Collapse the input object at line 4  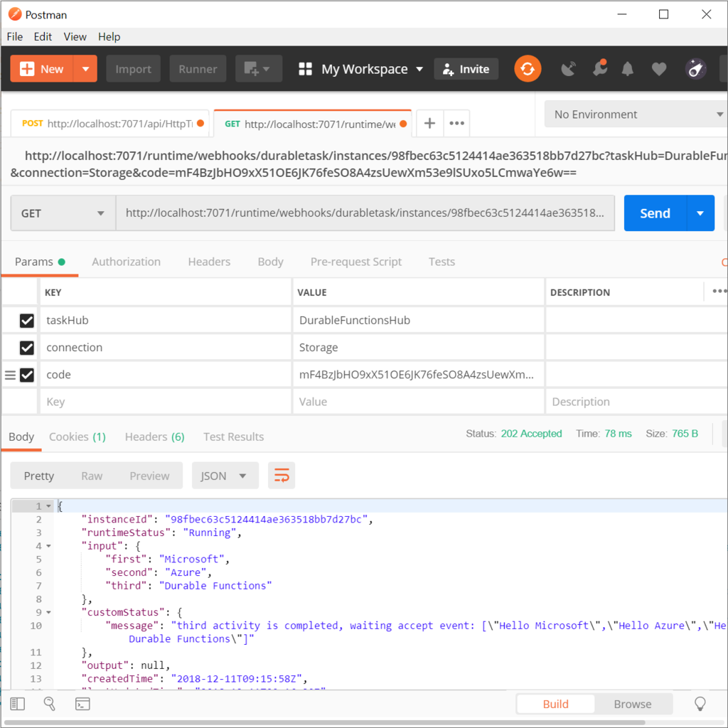49,546
